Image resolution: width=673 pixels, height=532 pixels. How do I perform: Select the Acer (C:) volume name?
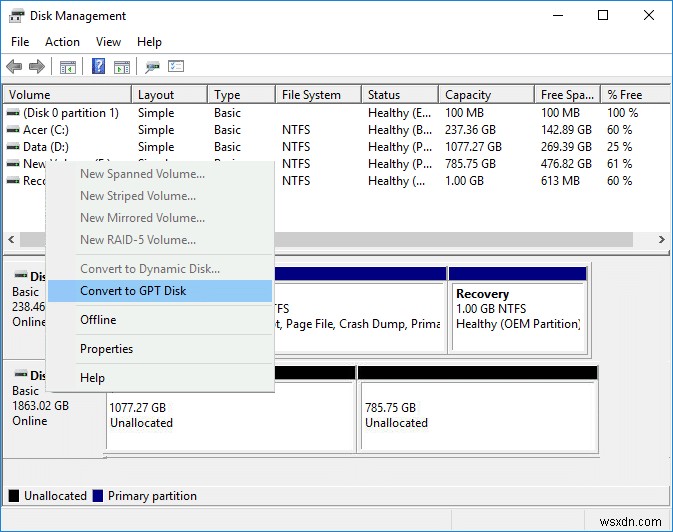point(46,130)
